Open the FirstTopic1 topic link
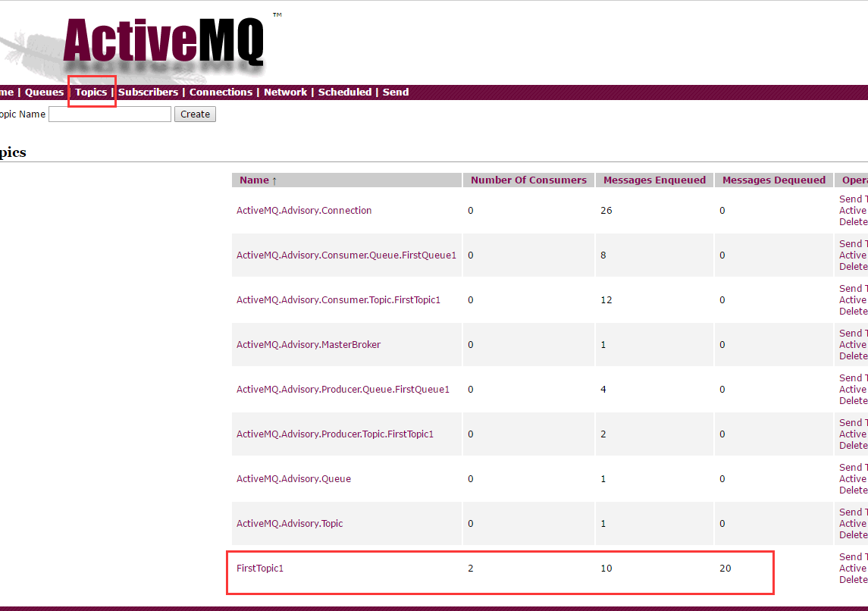The width and height of the screenshot is (868, 611). [259, 569]
